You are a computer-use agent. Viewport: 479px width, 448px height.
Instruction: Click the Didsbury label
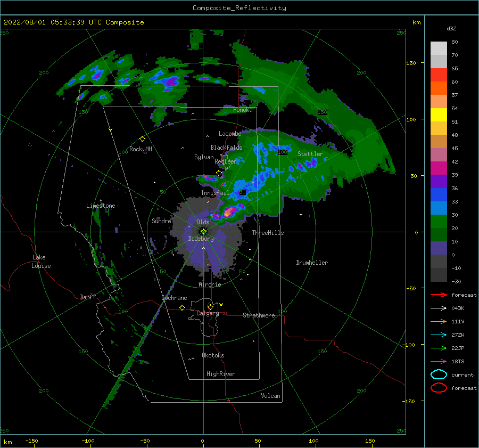tap(201, 239)
